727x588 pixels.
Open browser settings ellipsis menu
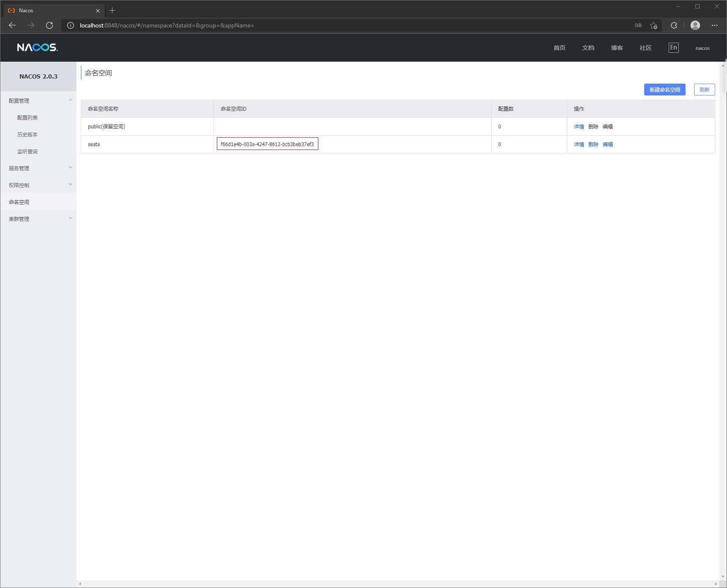715,25
